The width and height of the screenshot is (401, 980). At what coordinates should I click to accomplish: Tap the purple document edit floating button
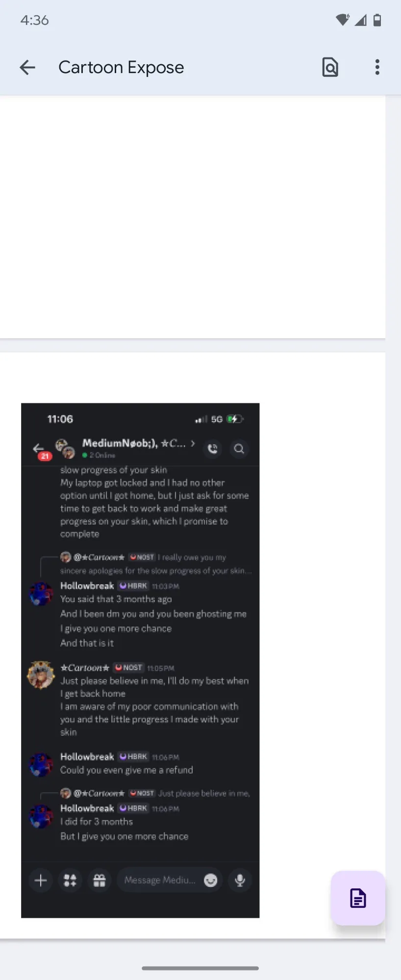tap(358, 898)
